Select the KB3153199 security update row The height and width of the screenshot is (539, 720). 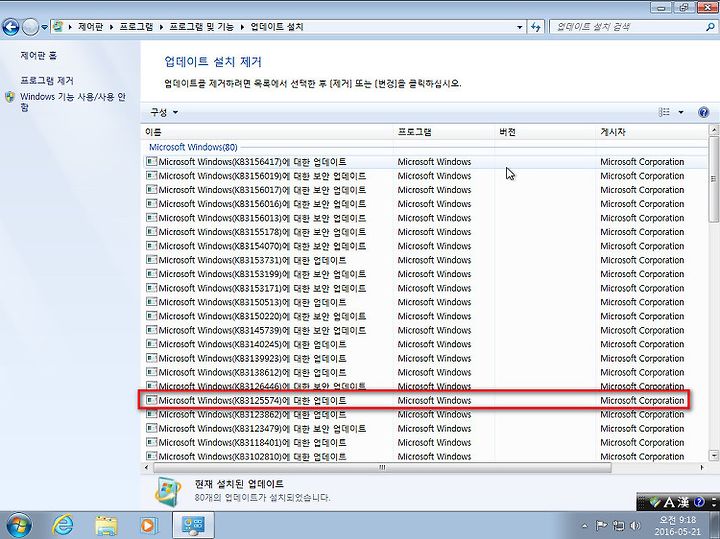click(425, 274)
